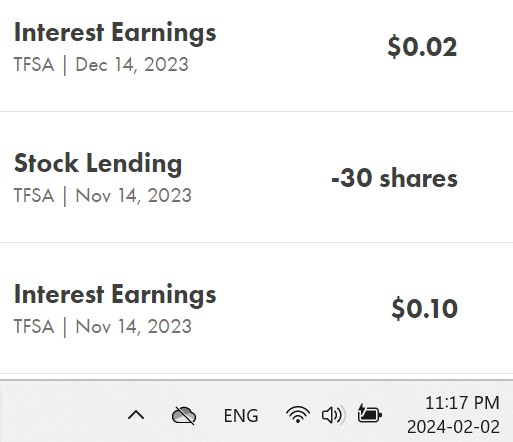
Task: Click the Wi-Fi network icon
Action: (298, 415)
